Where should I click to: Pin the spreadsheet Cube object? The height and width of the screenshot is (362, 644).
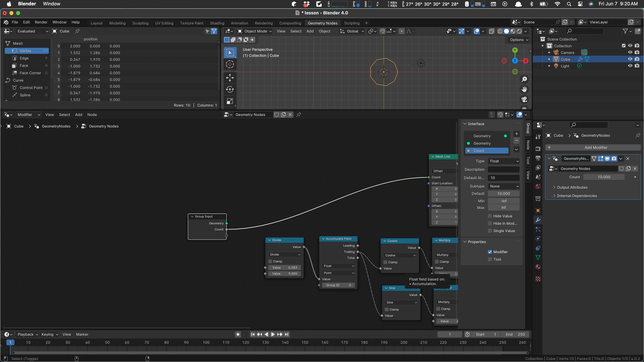tap(77, 31)
